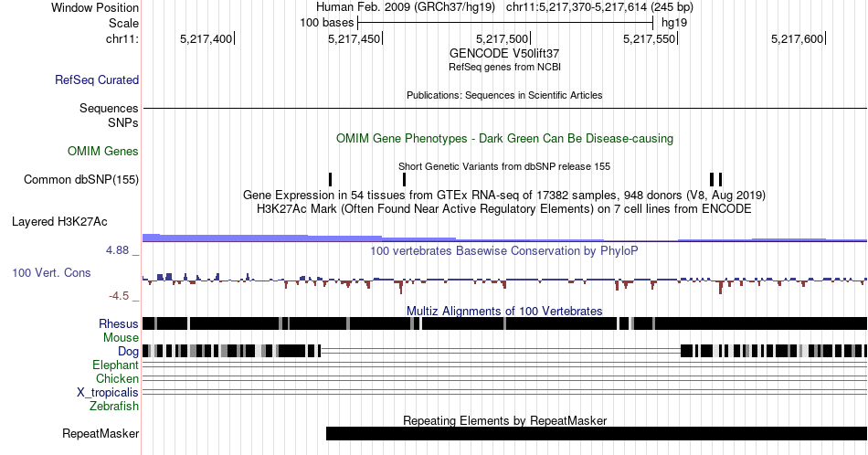Click the 5,217,450 ruler position
The image size is (868, 455).
tap(355, 38)
